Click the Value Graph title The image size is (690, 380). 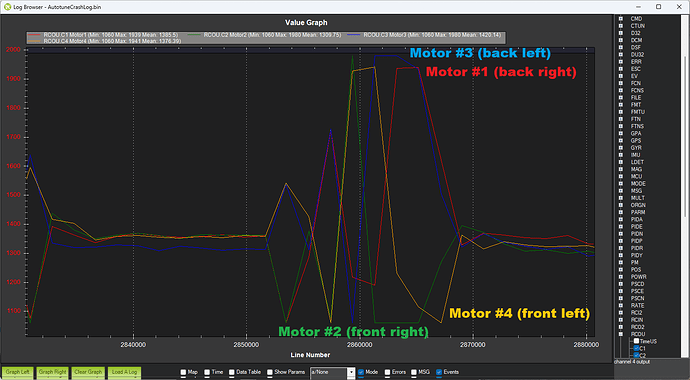pos(306,22)
